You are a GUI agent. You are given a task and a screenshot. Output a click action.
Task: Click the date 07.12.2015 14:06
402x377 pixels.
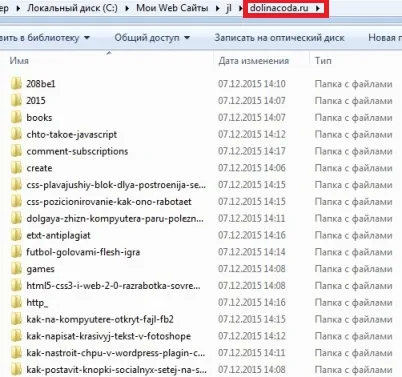coord(252,168)
